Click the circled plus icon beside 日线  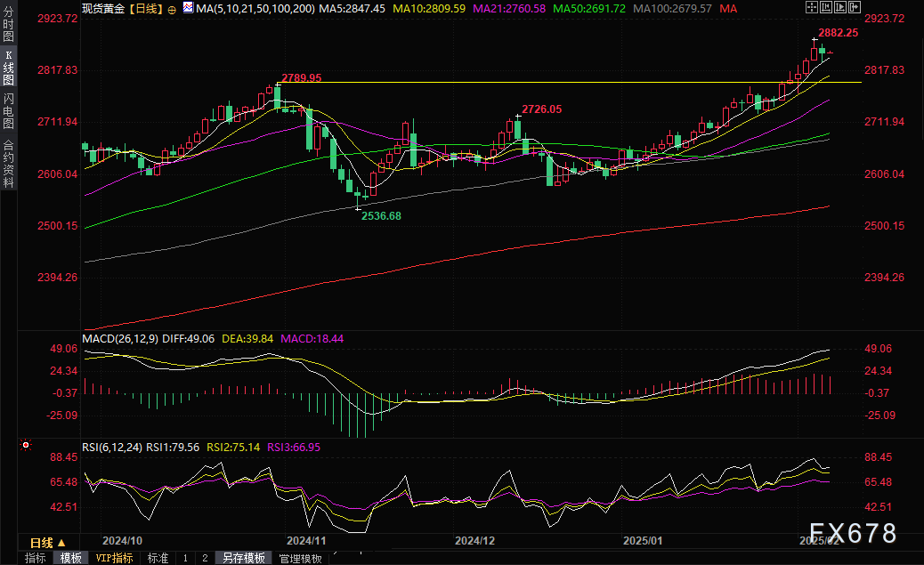[172, 9]
